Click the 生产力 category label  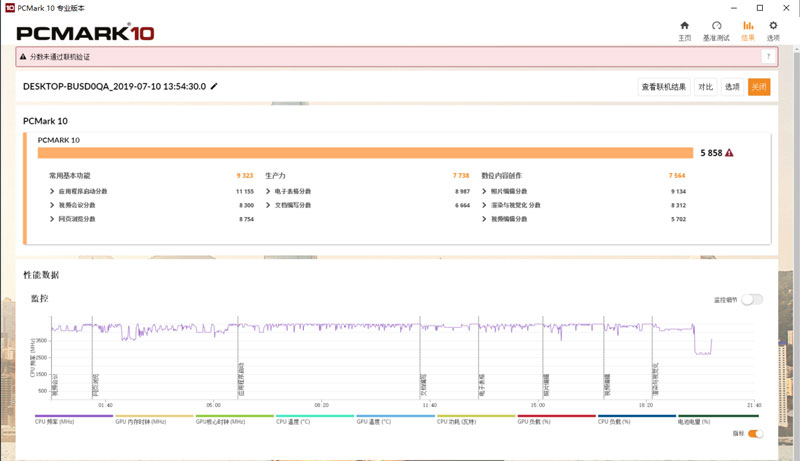pyautogui.click(x=276, y=175)
